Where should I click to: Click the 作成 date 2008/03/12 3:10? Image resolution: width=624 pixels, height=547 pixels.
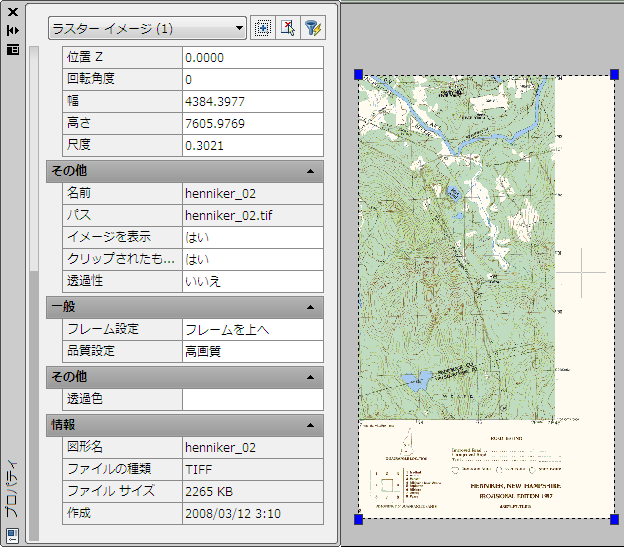click(253, 513)
